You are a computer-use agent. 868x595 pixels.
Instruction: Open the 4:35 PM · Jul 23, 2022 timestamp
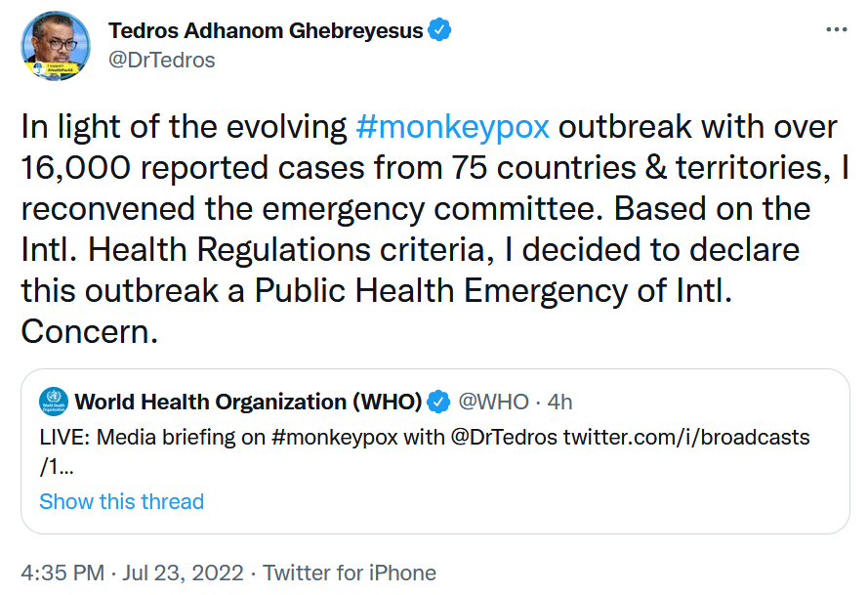coord(133,573)
